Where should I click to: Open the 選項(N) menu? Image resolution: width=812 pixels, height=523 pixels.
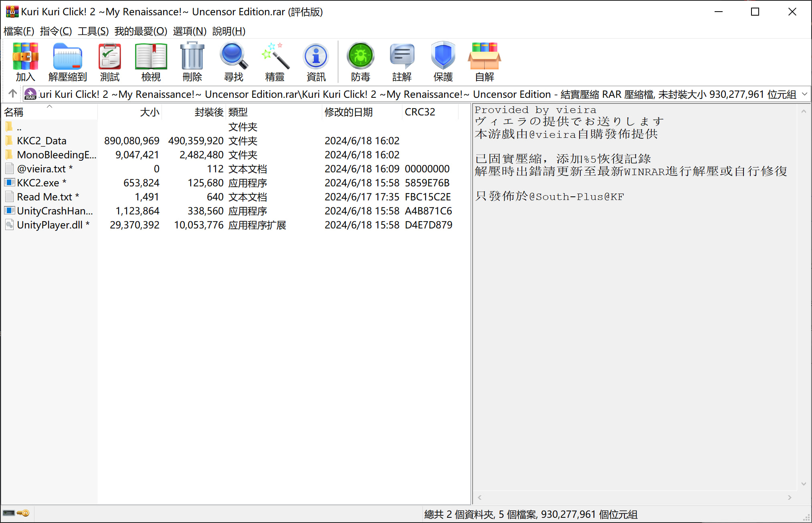(x=189, y=31)
